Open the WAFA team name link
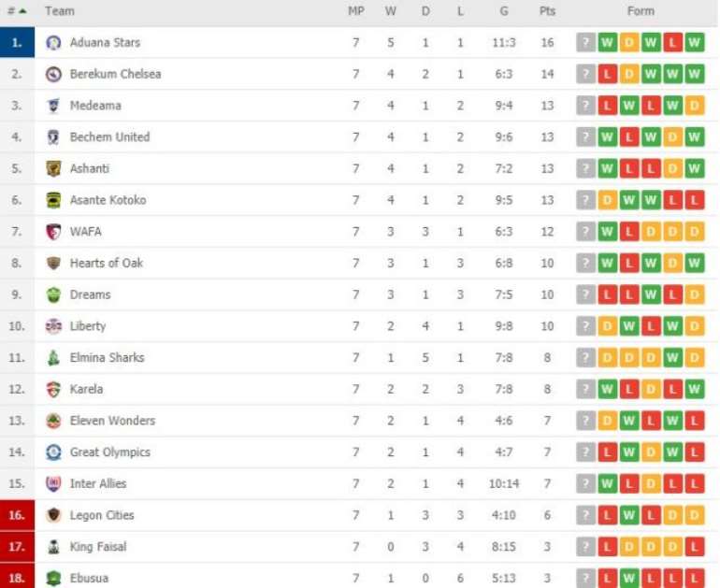Viewport: 720px width, 588px height. coord(85,232)
